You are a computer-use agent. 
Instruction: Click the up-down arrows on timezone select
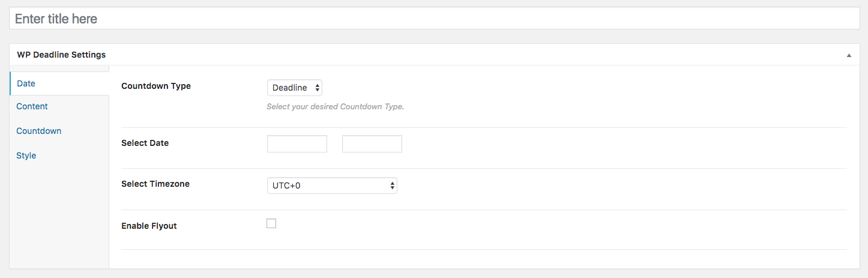(392, 186)
